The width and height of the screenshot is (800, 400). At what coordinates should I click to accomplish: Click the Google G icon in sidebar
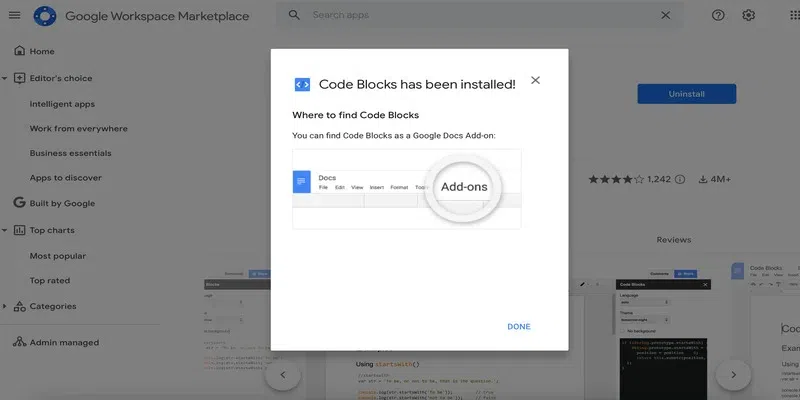(19, 203)
